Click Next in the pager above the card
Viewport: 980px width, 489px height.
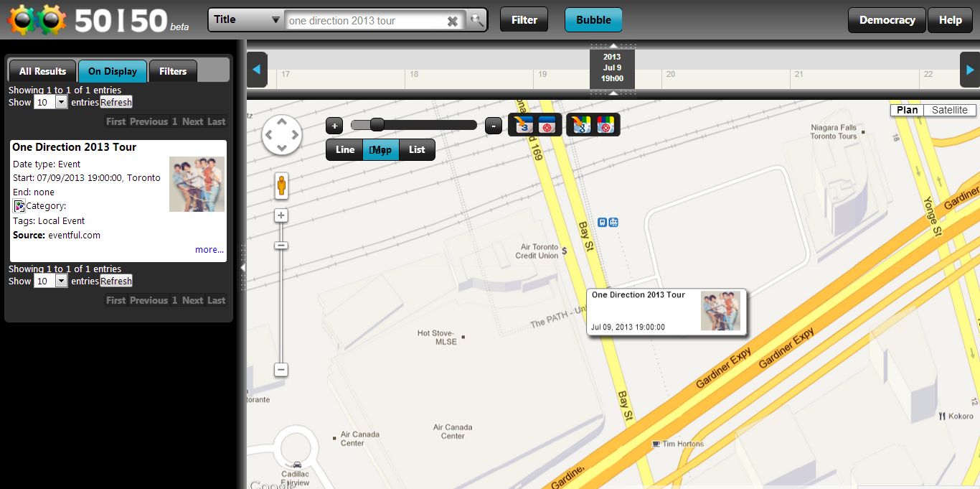[192, 121]
